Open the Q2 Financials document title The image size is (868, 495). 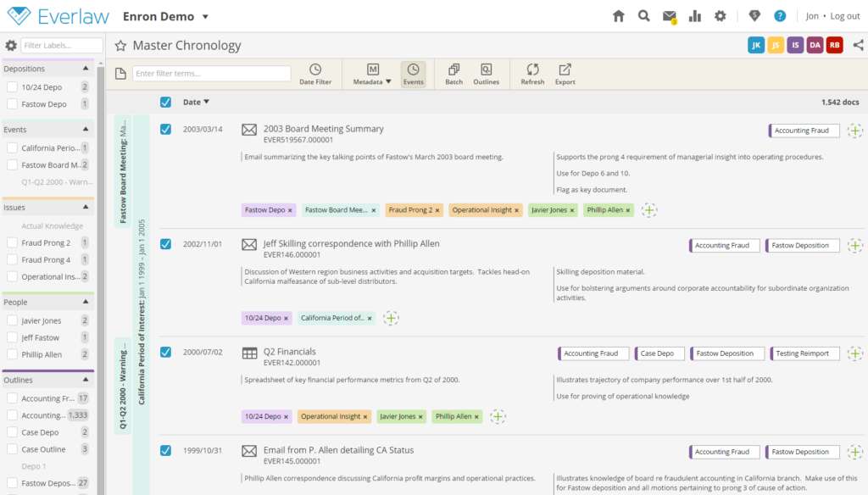click(290, 352)
